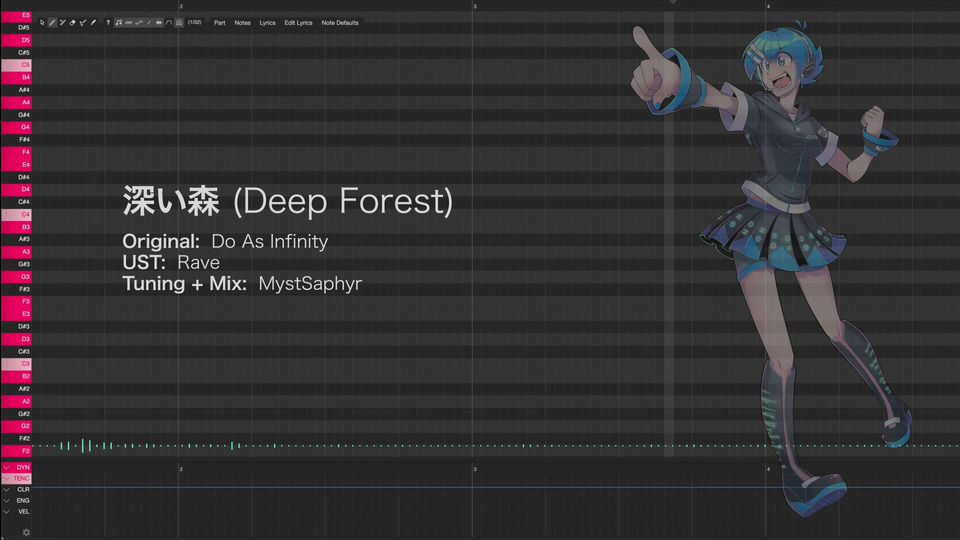Select the eraser tool
Image resolution: width=960 pixels, height=540 pixels.
[72, 23]
